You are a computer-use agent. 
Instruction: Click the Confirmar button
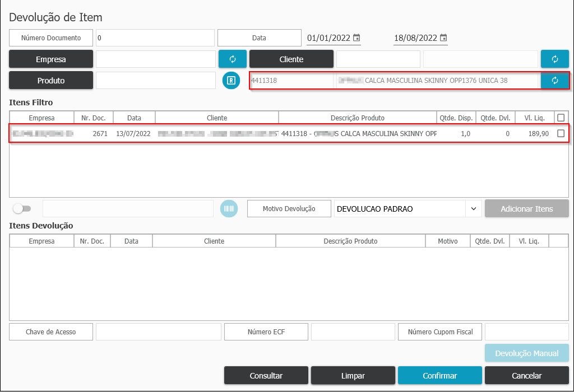tap(439, 376)
